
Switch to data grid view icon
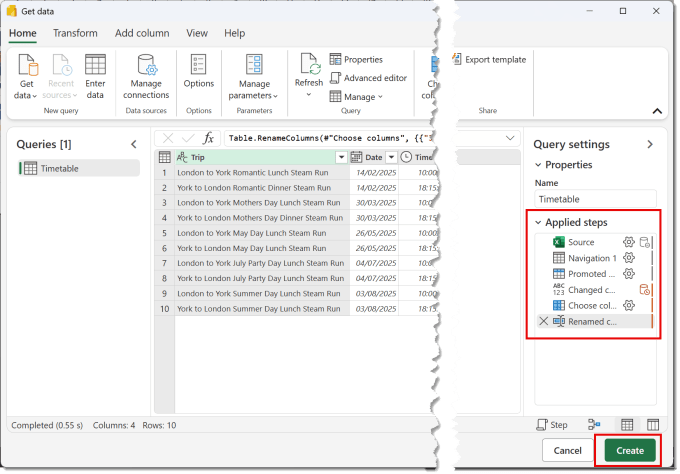pos(627,425)
